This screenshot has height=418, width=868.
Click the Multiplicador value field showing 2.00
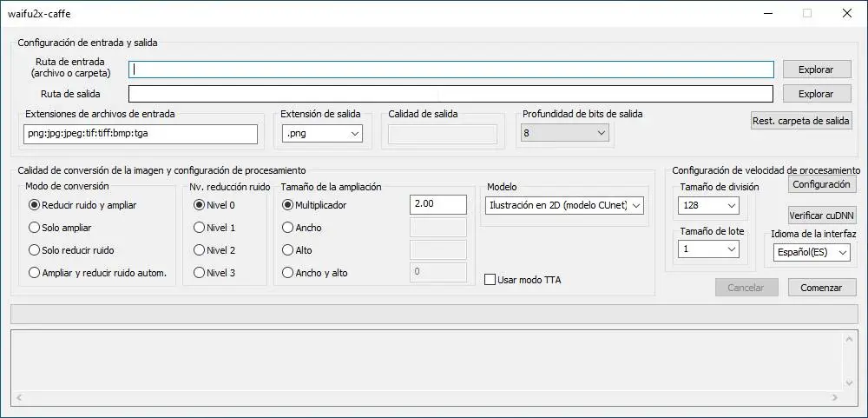click(438, 204)
